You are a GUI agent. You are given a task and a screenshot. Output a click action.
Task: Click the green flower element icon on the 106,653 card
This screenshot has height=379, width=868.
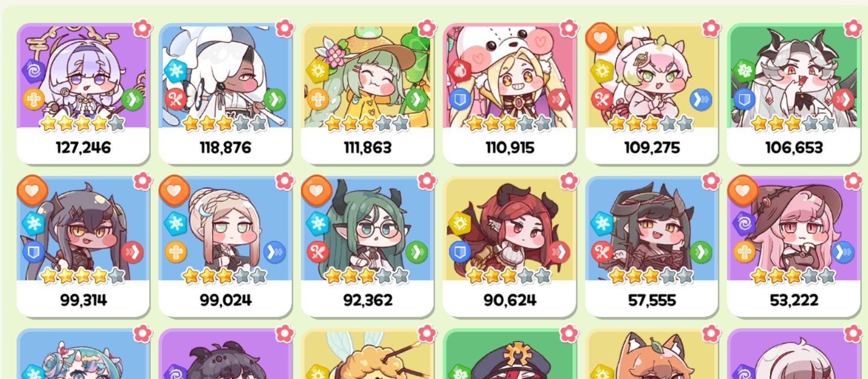(744, 70)
